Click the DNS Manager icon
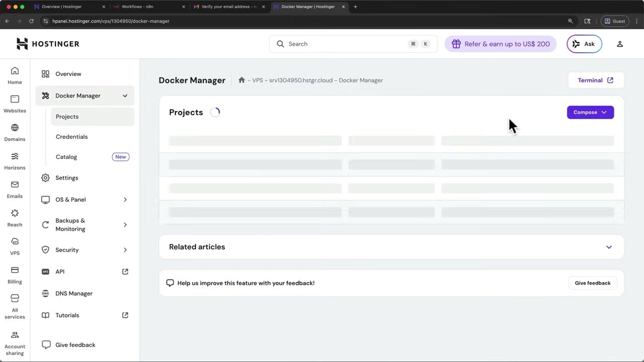The image size is (644, 362). click(45, 294)
